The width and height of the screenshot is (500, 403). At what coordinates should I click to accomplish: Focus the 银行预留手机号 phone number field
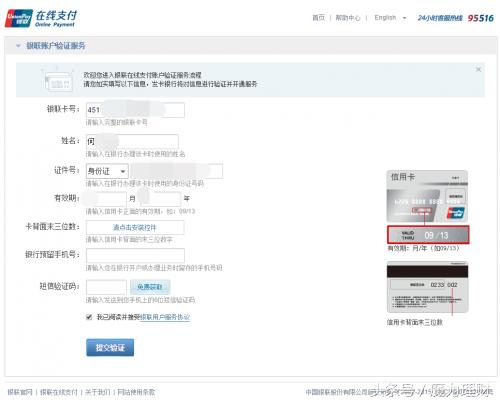(135, 255)
